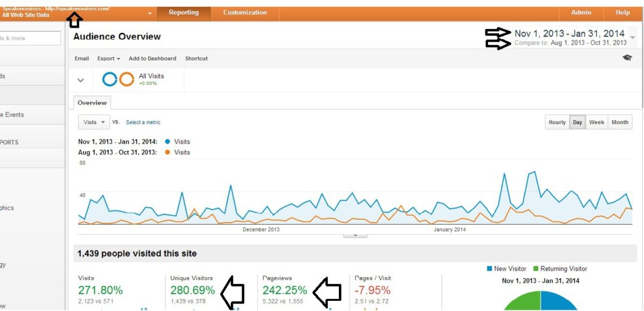The height and width of the screenshot is (311, 644).
Task: Click the sidebar search input field
Action: tap(30, 38)
